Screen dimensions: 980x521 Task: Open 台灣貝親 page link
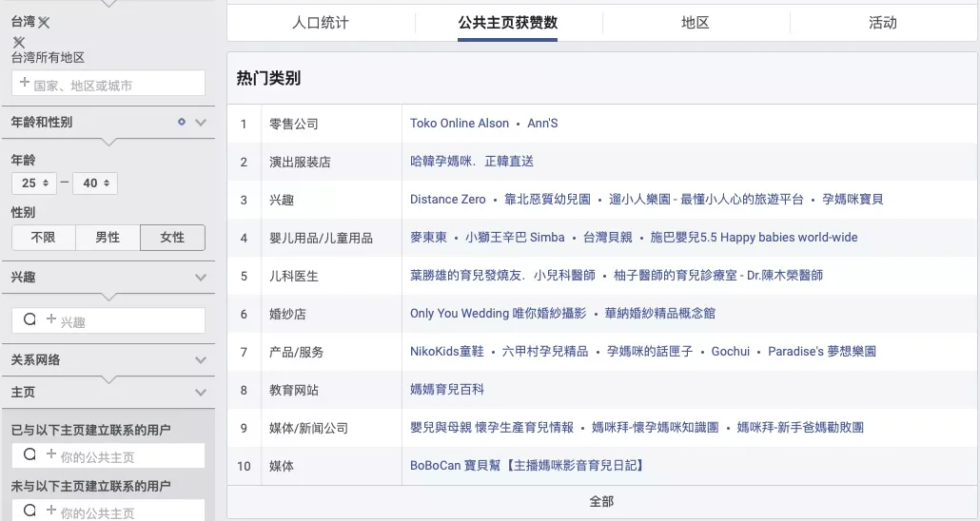(607, 238)
